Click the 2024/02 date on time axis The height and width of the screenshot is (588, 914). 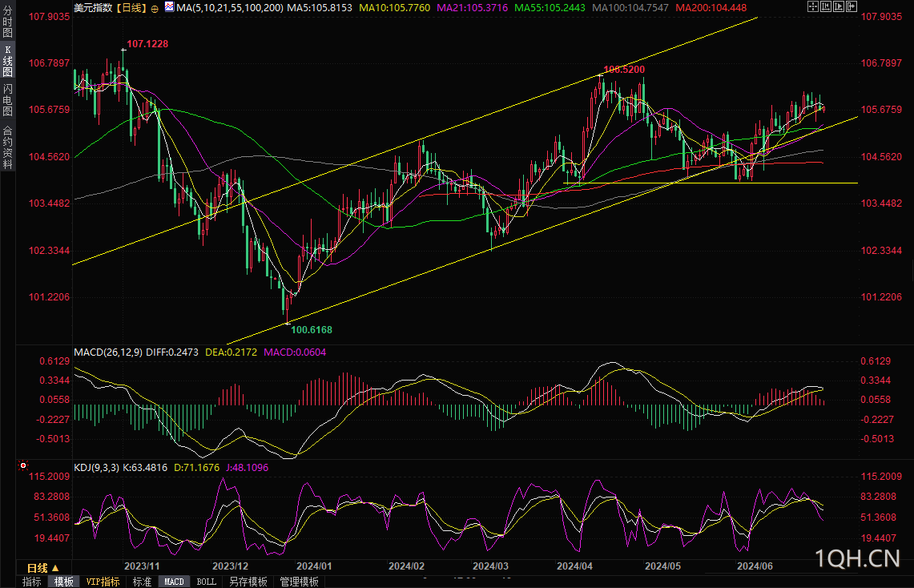[406, 566]
